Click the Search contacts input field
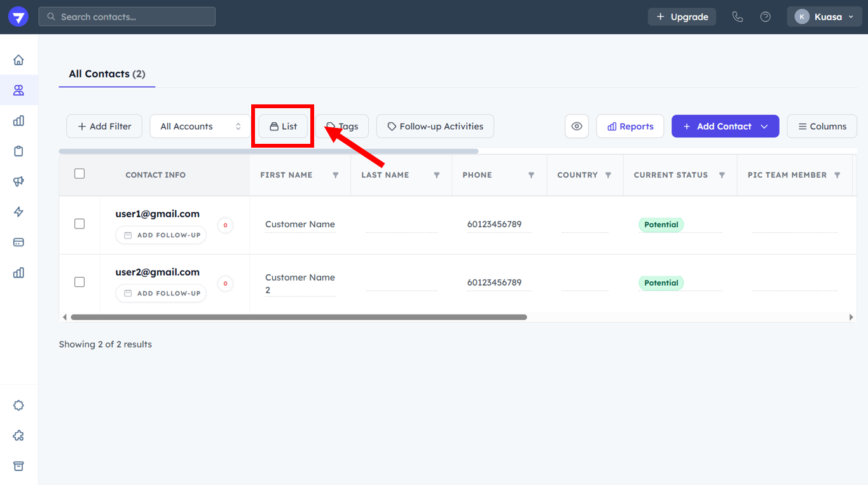Screen dimensions: 868x485 coord(127,17)
